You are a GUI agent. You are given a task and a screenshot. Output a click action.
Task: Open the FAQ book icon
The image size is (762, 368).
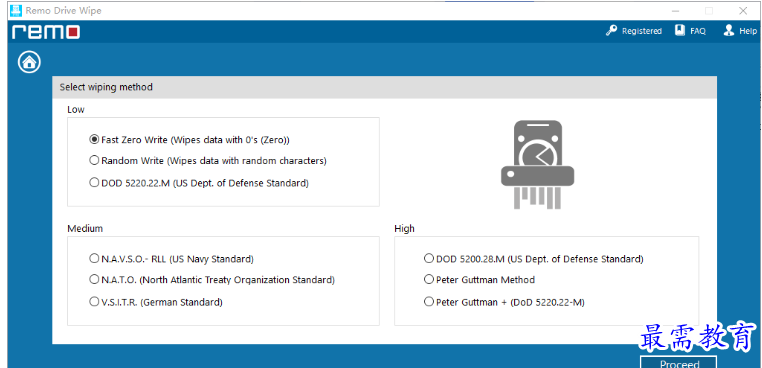[680, 30]
